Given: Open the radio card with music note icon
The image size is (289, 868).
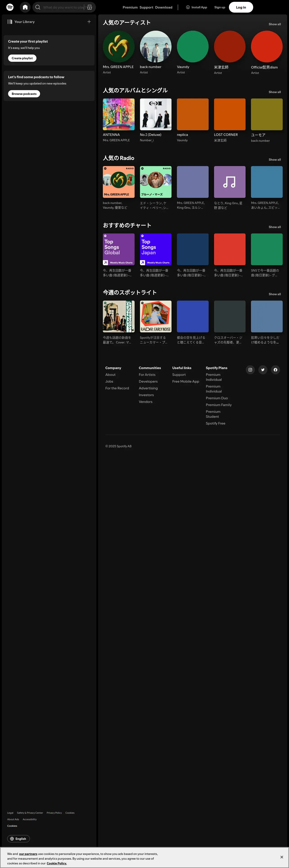Looking at the screenshot, I should click(x=230, y=188).
